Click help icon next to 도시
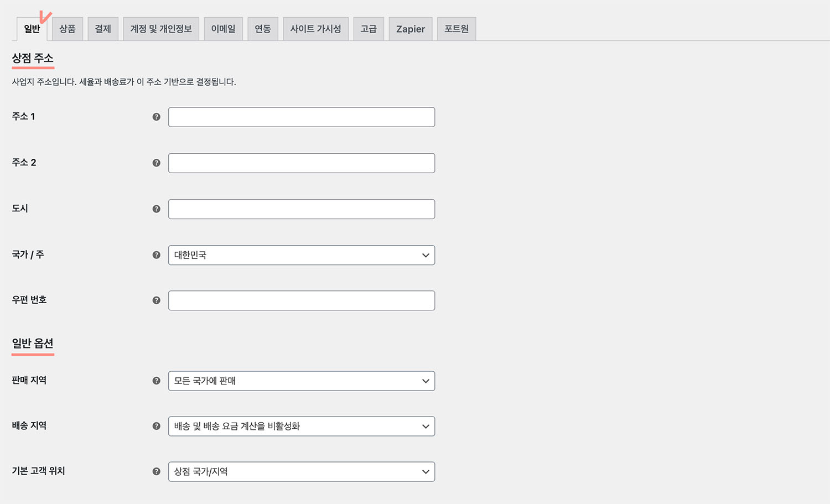The height and width of the screenshot is (504, 830). pyautogui.click(x=156, y=209)
